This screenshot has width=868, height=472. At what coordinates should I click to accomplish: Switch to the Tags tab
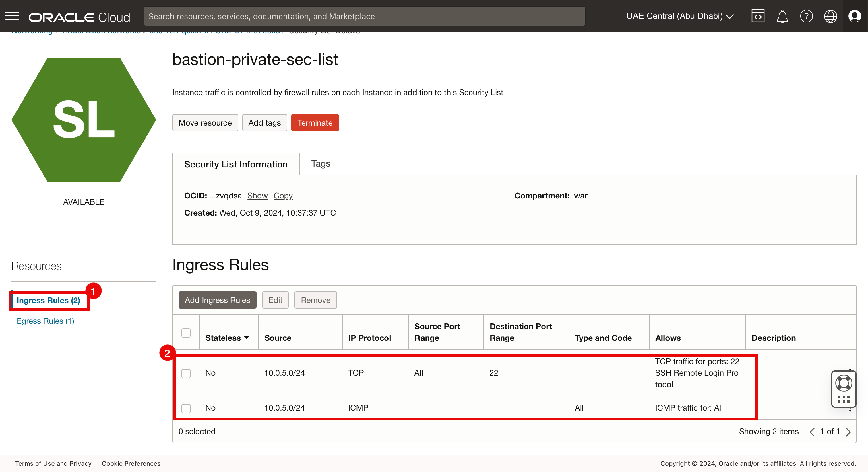320,164
